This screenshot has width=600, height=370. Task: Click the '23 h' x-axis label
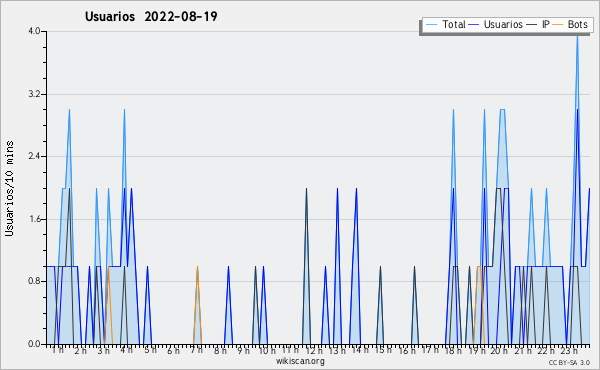click(x=569, y=351)
